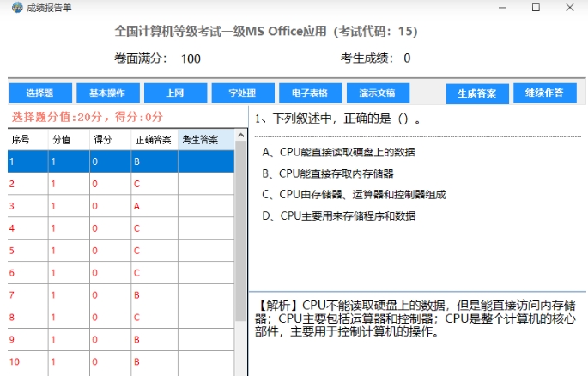Click the 正确答案 column header
Screen dimensions: 588x376
coord(155,140)
